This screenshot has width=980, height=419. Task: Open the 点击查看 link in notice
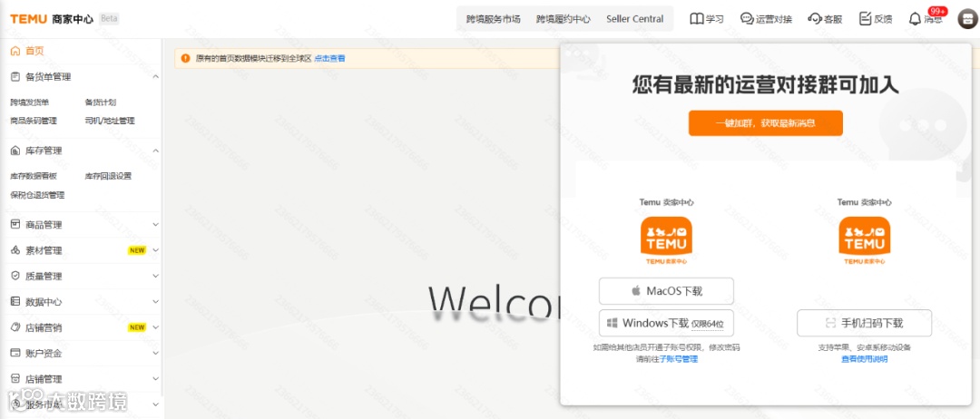[329, 58]
